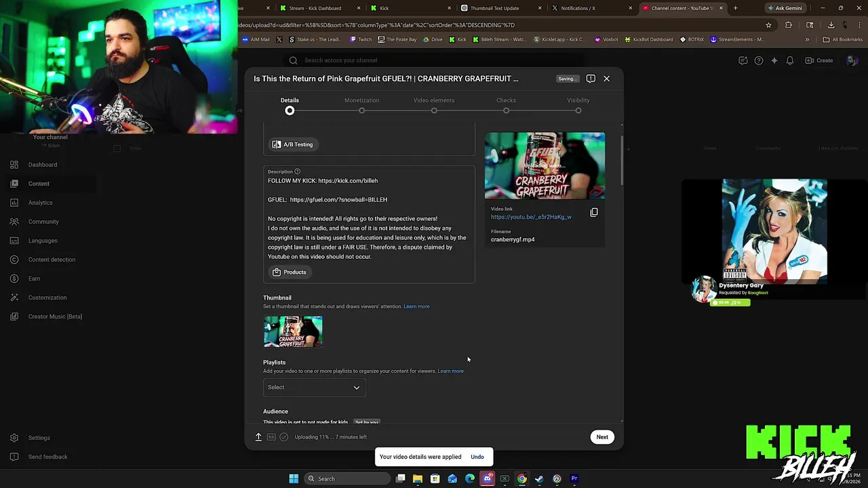Open a new Chrome tab
The width and height of the screenshot is (868, 488).
click(x=735, y=8)
